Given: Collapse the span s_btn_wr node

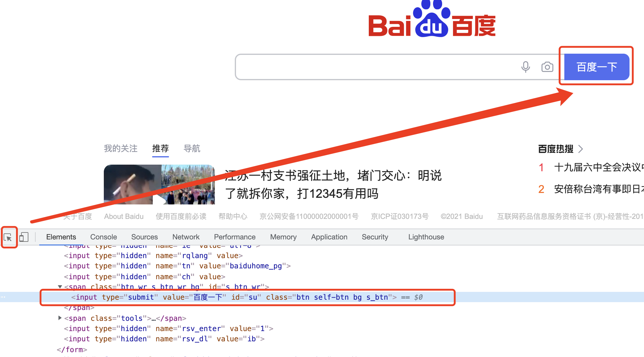Looking at the screenshot, I should click(60, 287).
